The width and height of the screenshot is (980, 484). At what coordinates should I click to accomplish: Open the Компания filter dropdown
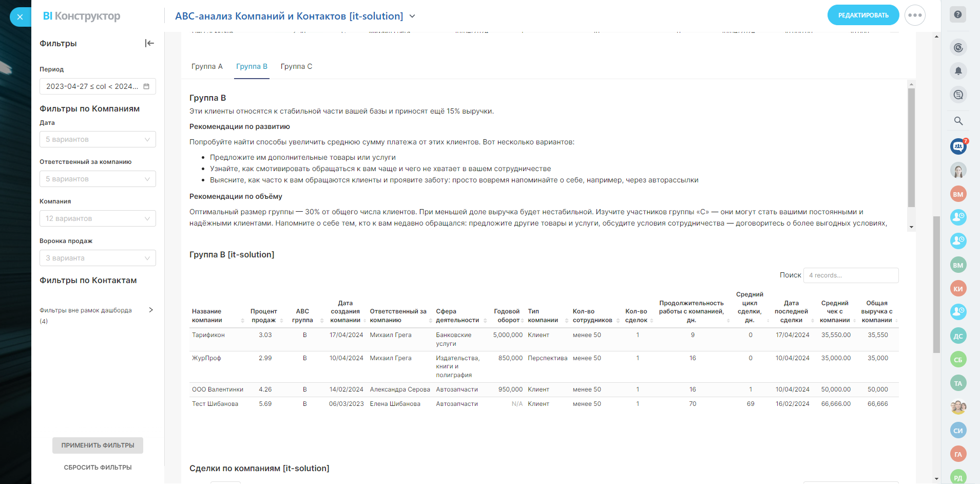tap(98, 218)
